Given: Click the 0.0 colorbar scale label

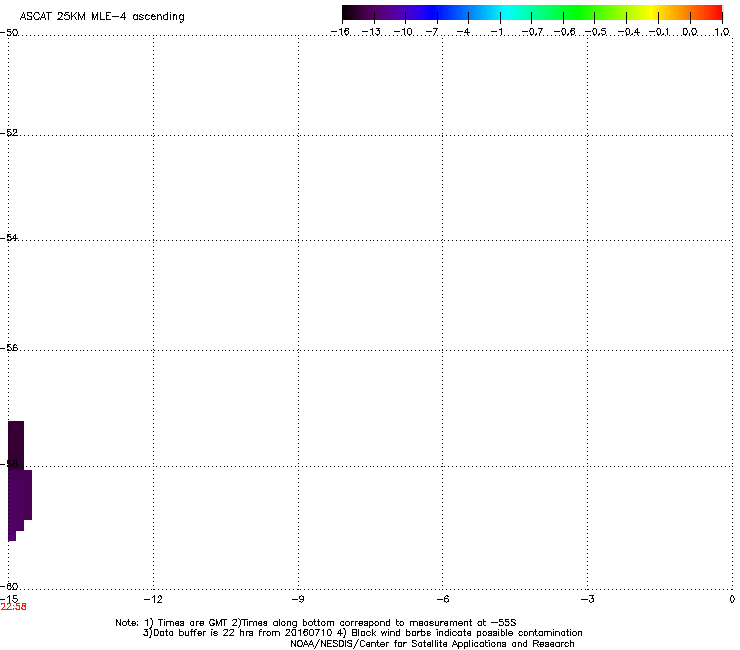Looking at the screenshot, I should 690,32.
